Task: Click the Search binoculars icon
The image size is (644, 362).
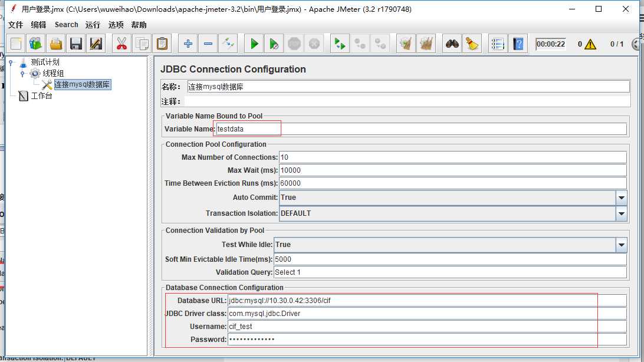Action: pyautogui.click(x=452, y=44)
